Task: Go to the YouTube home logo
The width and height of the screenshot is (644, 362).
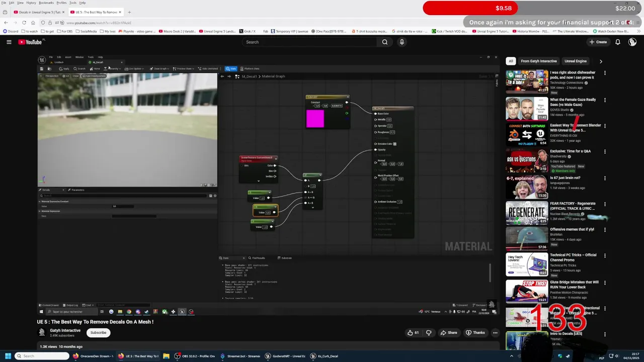Action: click(30, 42)
